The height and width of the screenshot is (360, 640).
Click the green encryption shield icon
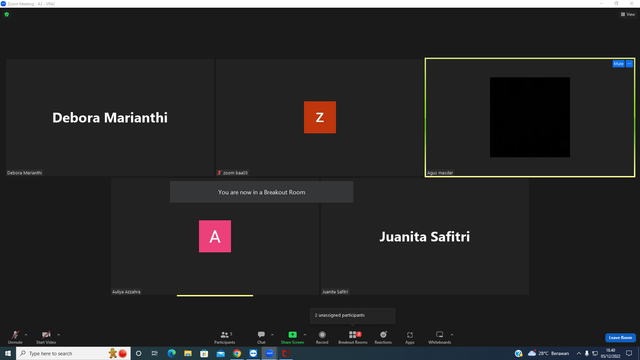click(x=7, y=14)
